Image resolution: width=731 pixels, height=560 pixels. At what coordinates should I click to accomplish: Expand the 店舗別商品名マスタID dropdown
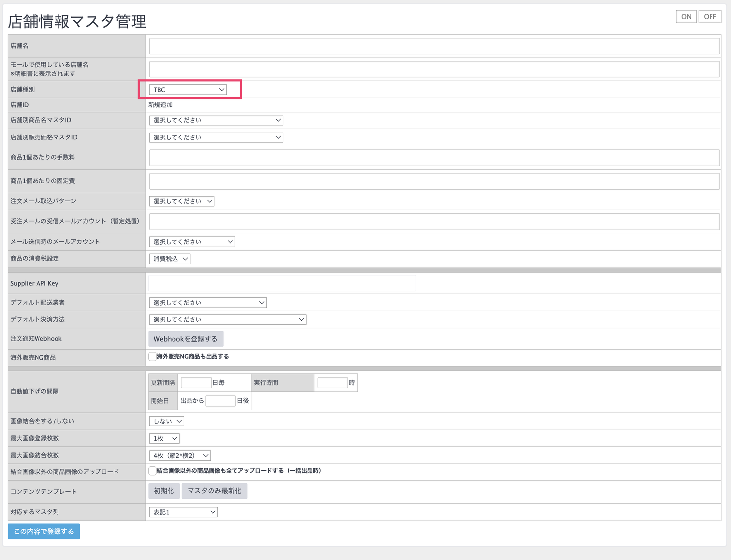[x=216, y=120]
